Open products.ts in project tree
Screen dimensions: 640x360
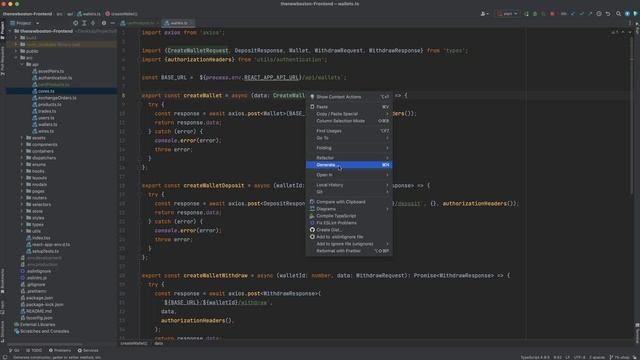point(47,104)
